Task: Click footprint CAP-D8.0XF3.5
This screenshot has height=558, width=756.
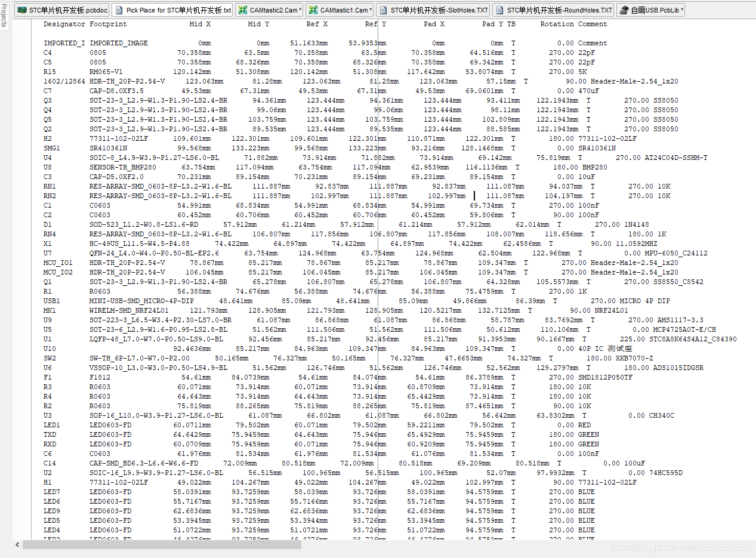Action: 116,91
